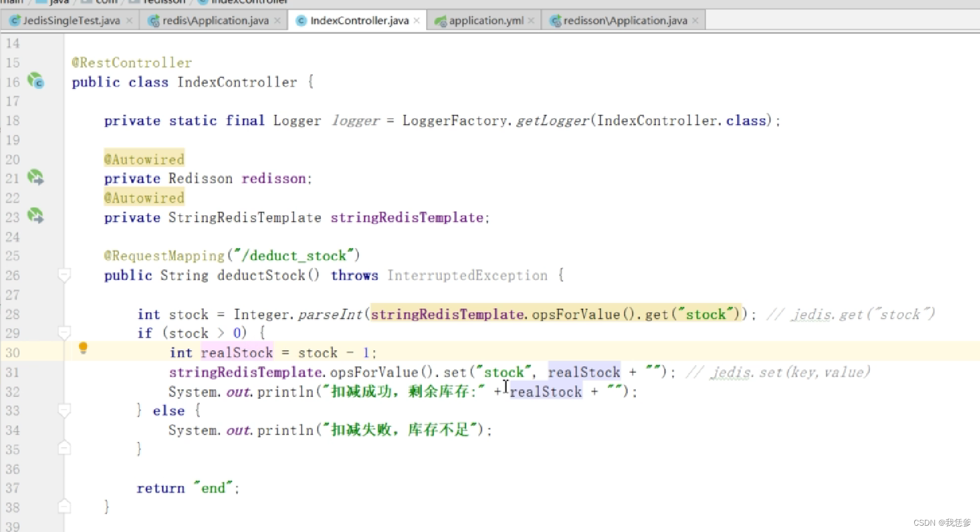The image size is (980, 532).
Task: Click realStock in the set call on line 31
Action: click(x=584, y=372)
